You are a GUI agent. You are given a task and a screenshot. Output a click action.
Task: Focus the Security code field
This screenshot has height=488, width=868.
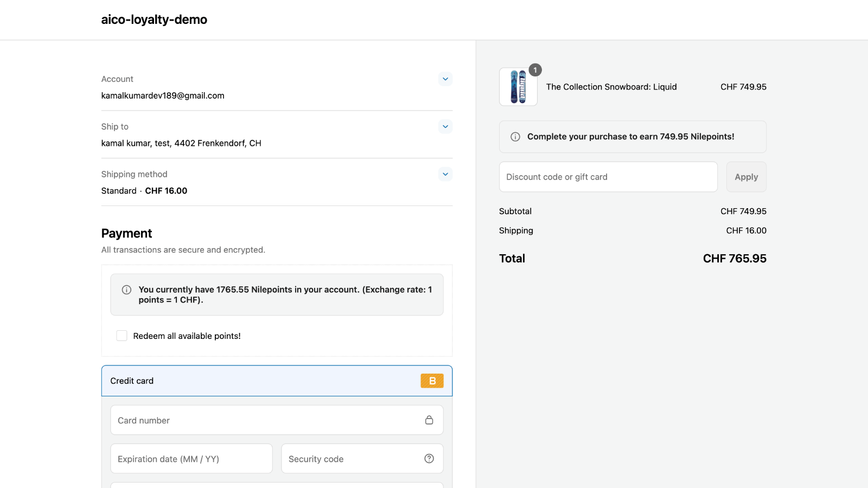362,459
